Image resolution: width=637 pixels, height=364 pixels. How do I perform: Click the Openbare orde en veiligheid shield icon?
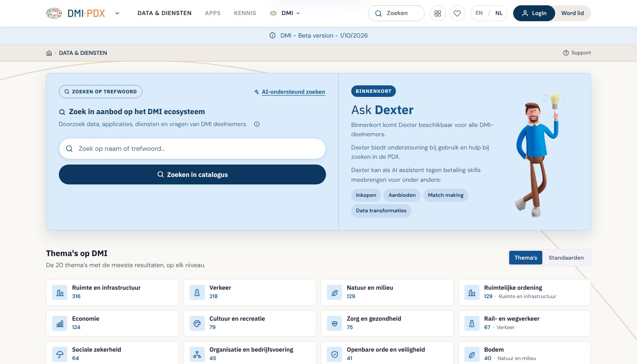point(334,354)
